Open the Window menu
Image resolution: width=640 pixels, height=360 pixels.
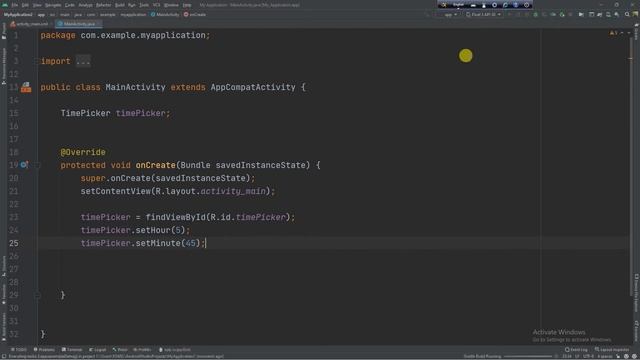tap(171, 5)
